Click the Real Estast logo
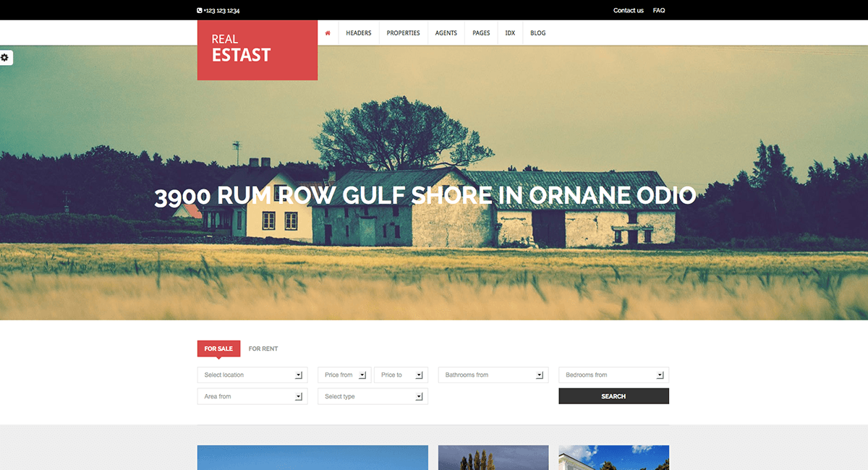The width and height of the screenshot is (868, 470). (258, 50)
